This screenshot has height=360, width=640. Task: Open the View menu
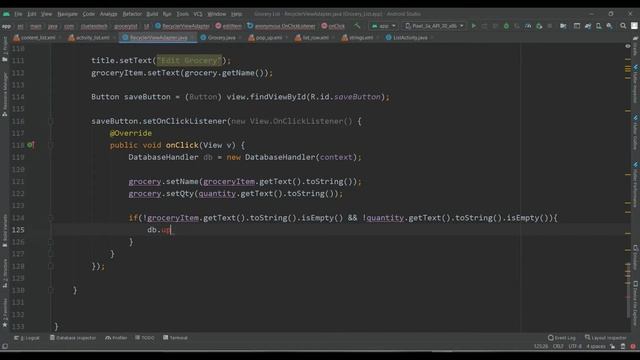click(x=47, y=14)
